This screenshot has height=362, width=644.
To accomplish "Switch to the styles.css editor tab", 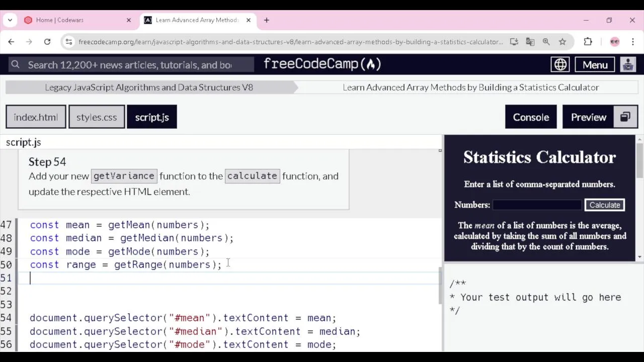I will point(97,117).
